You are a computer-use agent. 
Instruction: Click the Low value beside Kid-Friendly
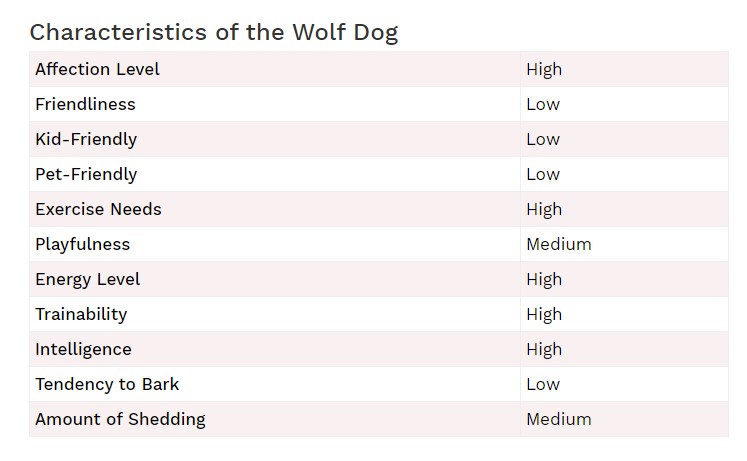pyautogui.click(x=543, y=140)
